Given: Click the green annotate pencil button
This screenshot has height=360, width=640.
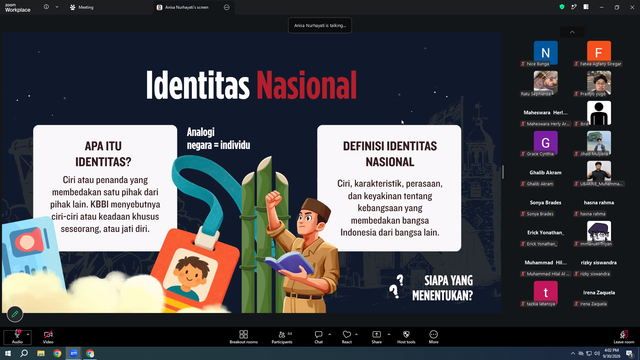Looking at the screenshot, I should pos(15,314).
